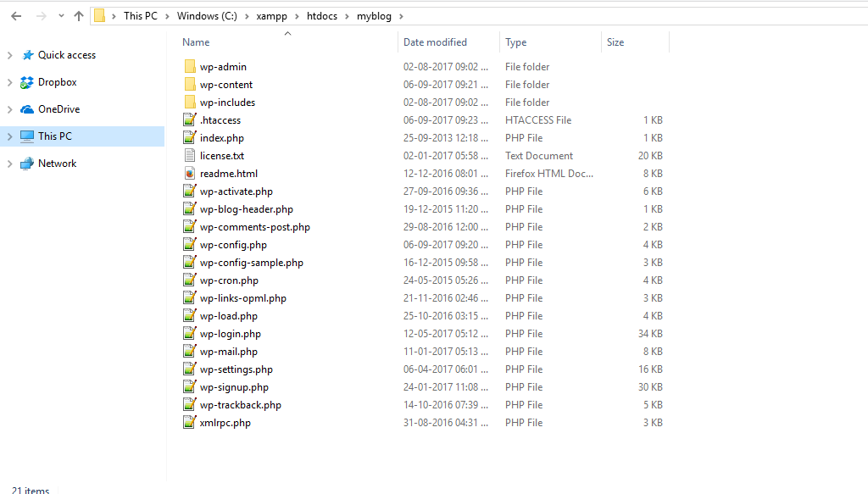Select the wp-load.php file icon
The height and width of the screenshot is (494, 868).
click(189, 315)
